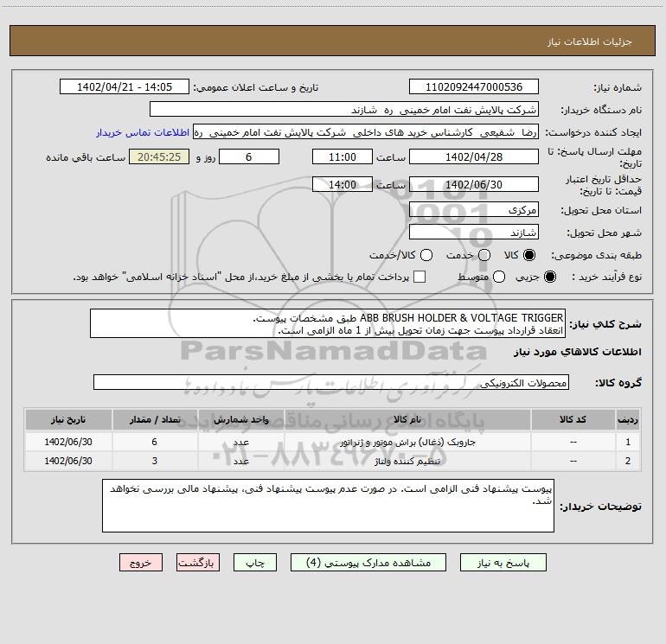
Task: Click row number 2 cell
Action: point(628,461)
